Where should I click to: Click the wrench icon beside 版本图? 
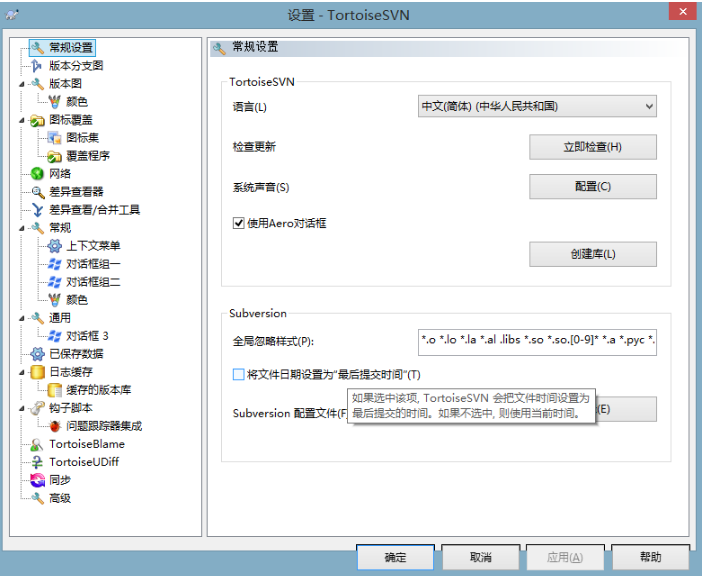(x=37, y=84)
